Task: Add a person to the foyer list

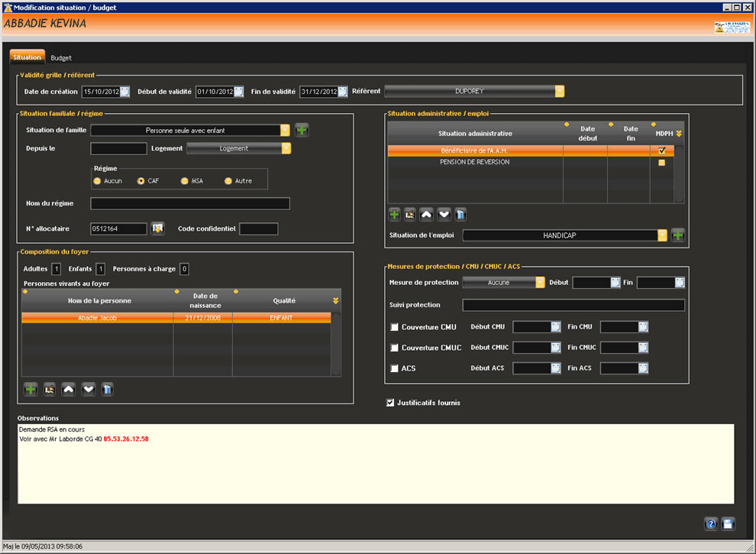Action: click(x=31, y=389)
